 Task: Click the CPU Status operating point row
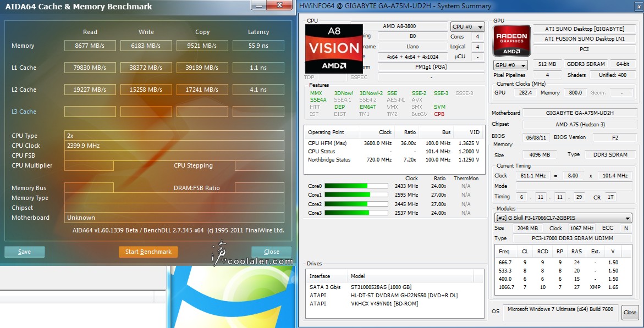click(x=393, y=152)
